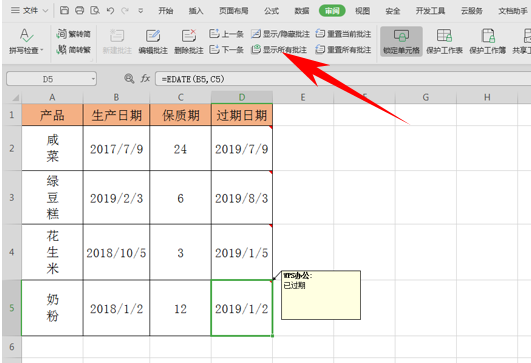Click cell with 绿豆糕
Viewport: 531px width, 363px height.
(52, 197)
